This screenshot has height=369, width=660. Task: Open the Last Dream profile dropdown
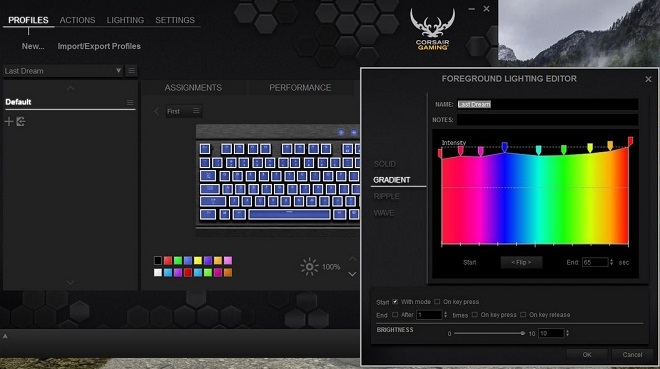click(63, 71)
